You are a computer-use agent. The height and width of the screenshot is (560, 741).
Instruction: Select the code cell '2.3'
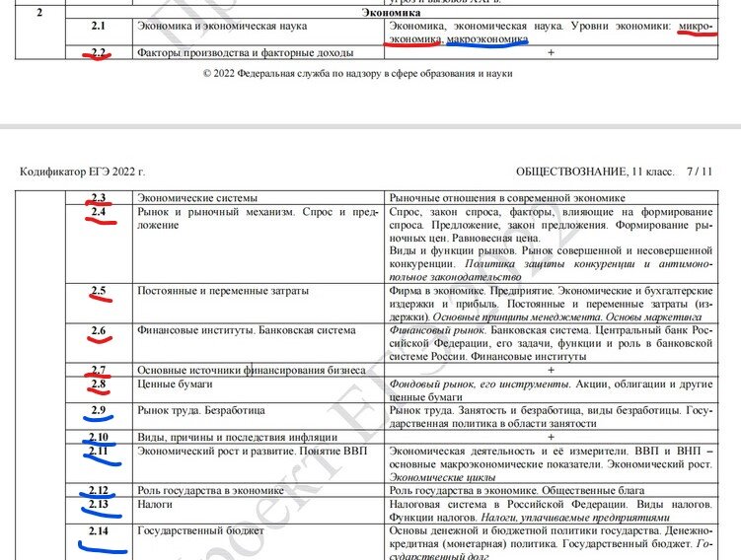tap(99, 198)
